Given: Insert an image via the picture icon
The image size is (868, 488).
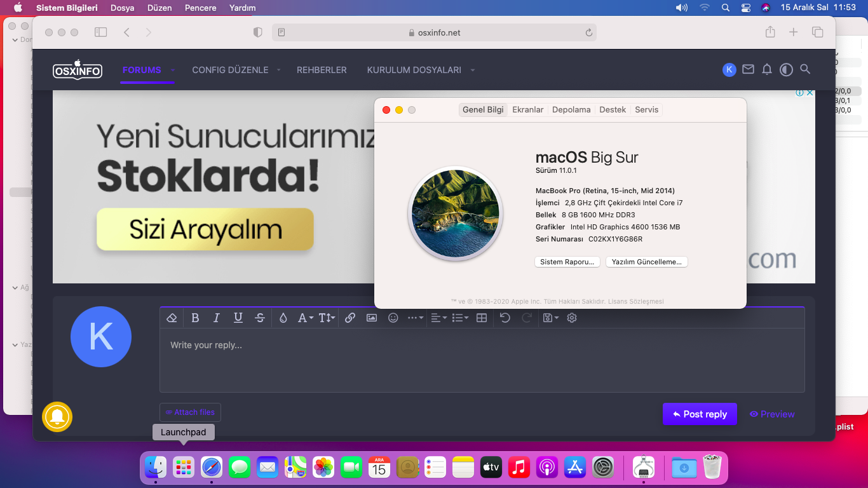Looking at the screenshot, I should [372, 318].
